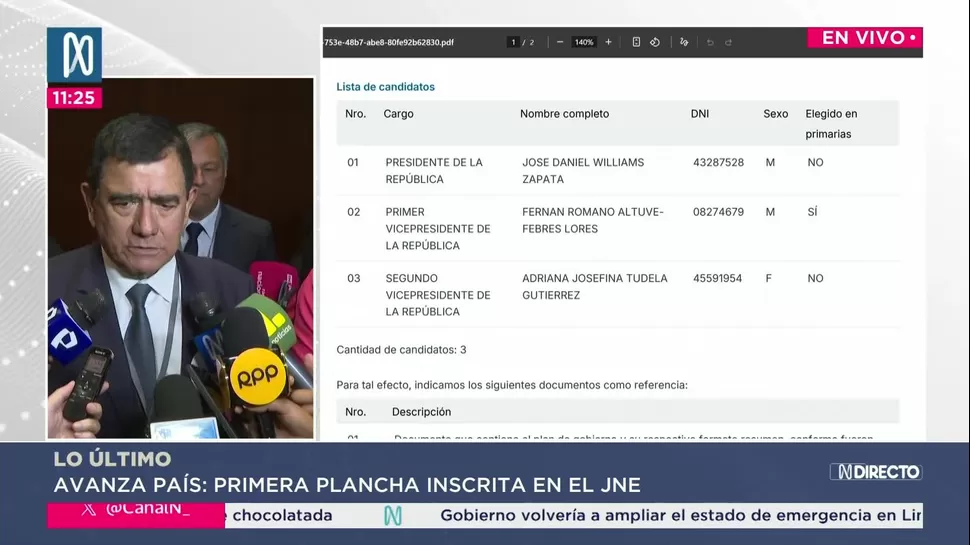Click the fit to page icon

tap(636, 42)
